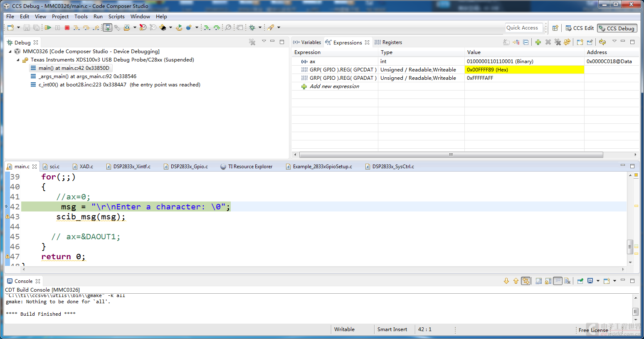Screen dimensions: 644x339
Task: Click the CPU Reset chip icon
Action: [163, 27]
